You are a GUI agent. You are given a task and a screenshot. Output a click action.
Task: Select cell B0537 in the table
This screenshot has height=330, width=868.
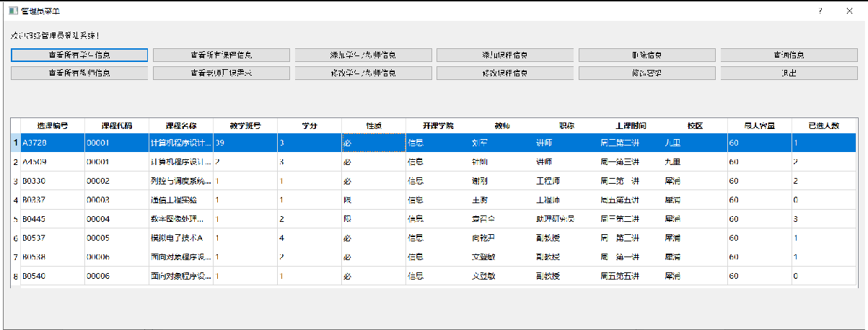[53, 238]
